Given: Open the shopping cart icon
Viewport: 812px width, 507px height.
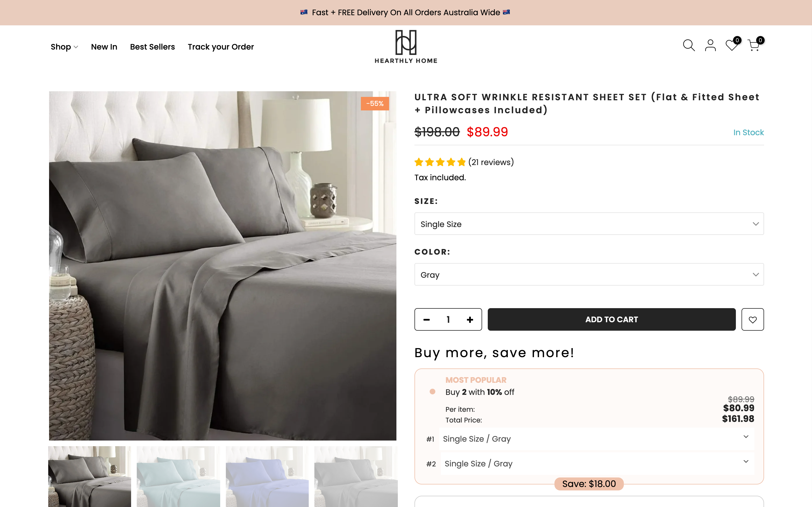Looking at the screenshot, I should (754, 46).
